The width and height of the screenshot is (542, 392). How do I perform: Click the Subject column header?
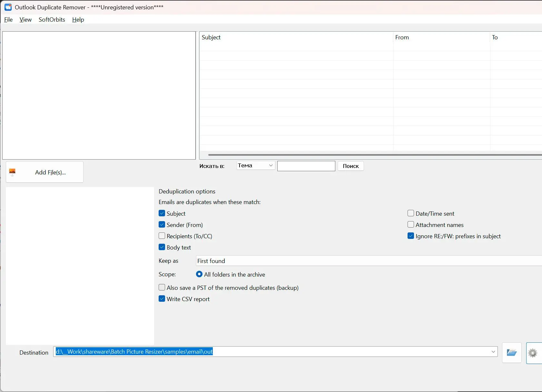[x=296, y=37]
